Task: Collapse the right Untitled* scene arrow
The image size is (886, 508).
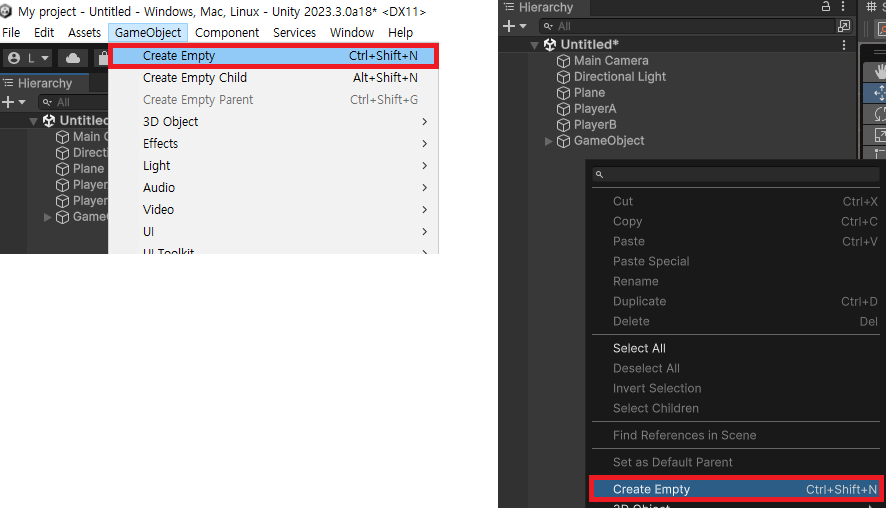Action: pos(535,45)
